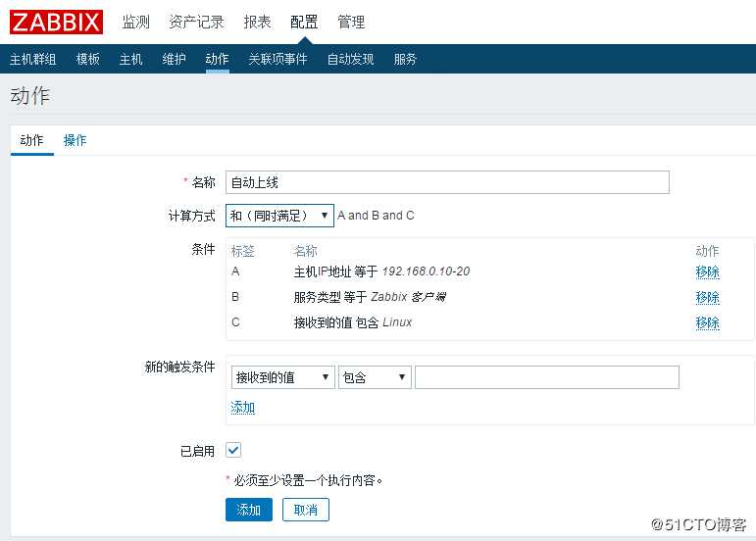This screenshot has height=541, width=756.
Task: Click condition text 服务类型 等于 Zabbix 客户端
Action: point(370,297)
